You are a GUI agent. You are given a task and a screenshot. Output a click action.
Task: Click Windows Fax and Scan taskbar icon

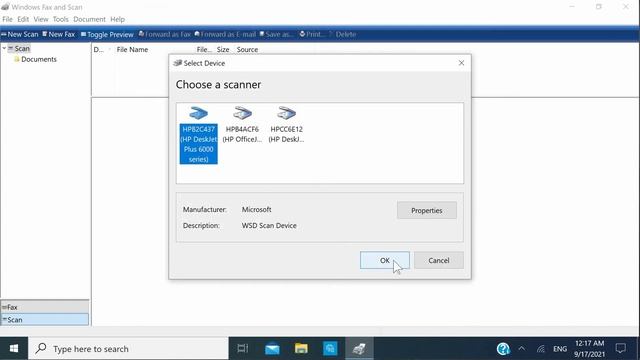pyautogui.click(x=359, y=349)
